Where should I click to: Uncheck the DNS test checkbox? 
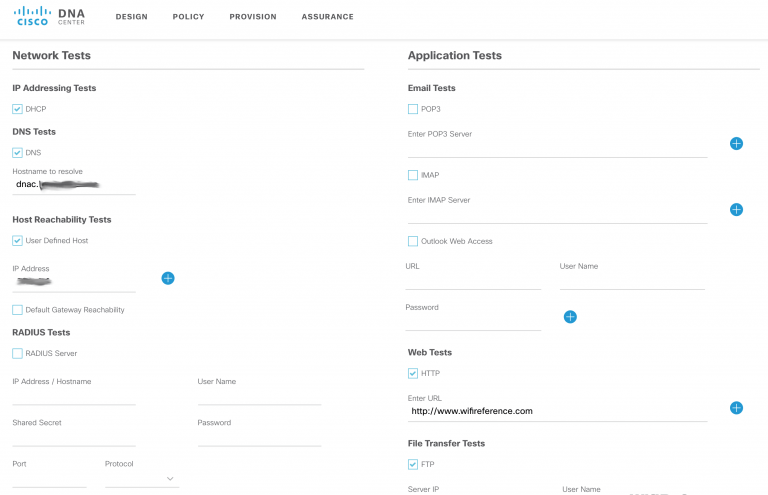17,152
